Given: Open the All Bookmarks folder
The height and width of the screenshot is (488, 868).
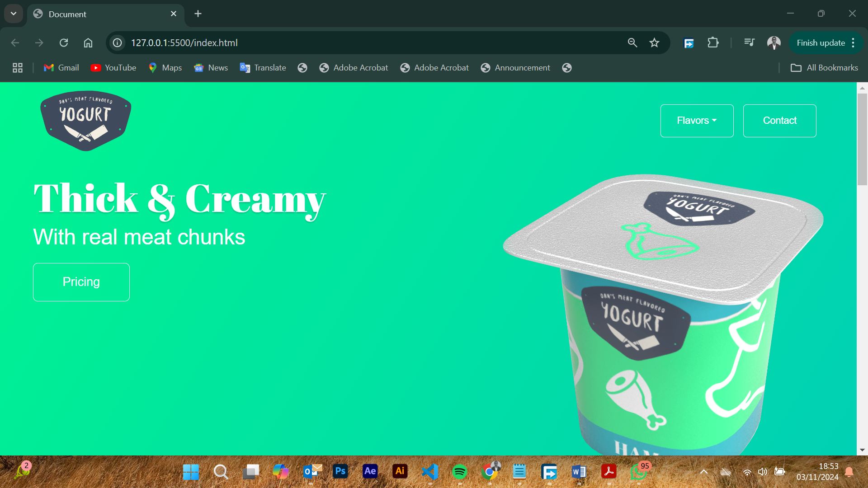Looking at the screenshot, I should click(824, 68).
